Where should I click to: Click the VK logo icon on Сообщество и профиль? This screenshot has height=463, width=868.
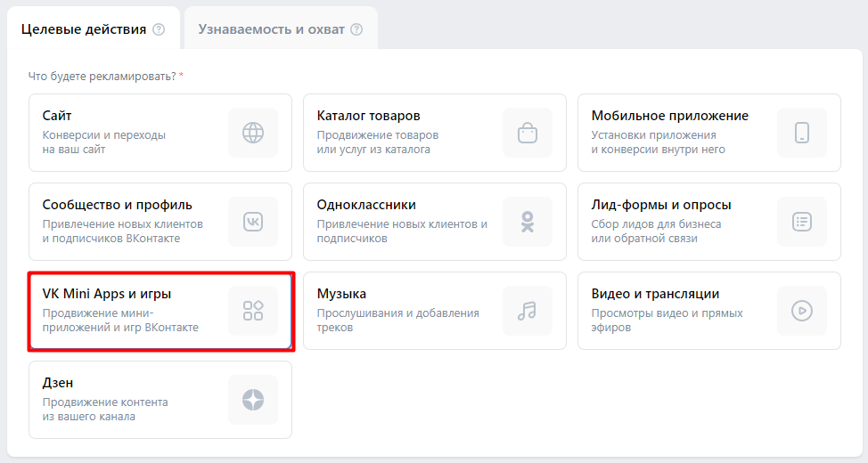253,222
